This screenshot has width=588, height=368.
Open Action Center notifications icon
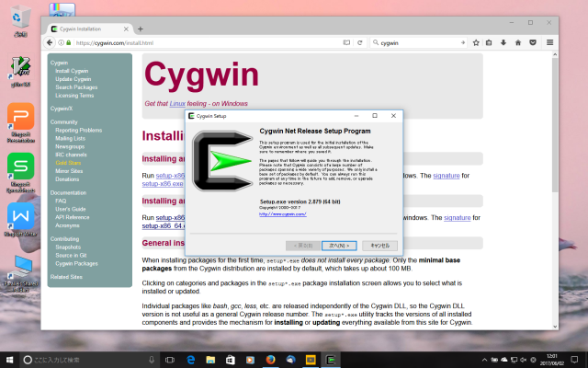coord(574,360)
